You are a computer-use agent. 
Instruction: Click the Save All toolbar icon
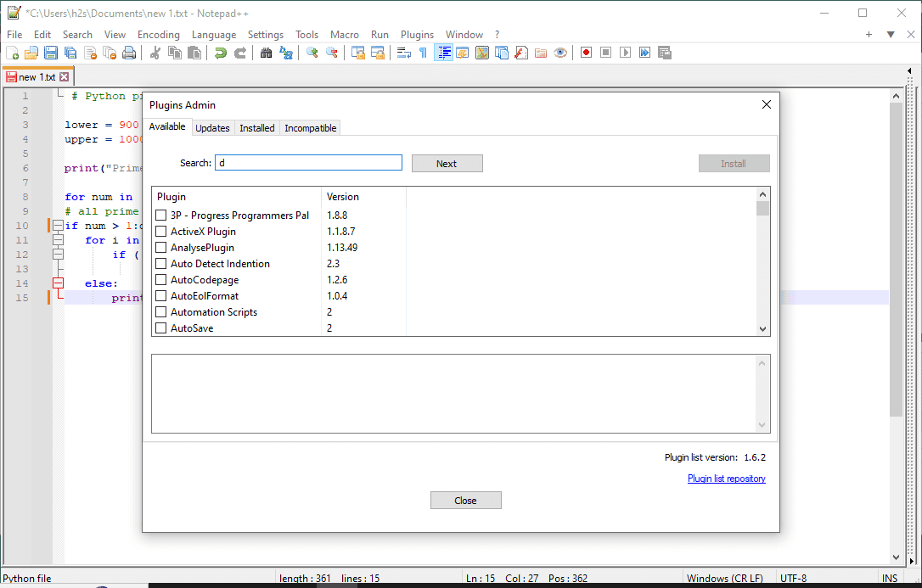pos(70,53)
